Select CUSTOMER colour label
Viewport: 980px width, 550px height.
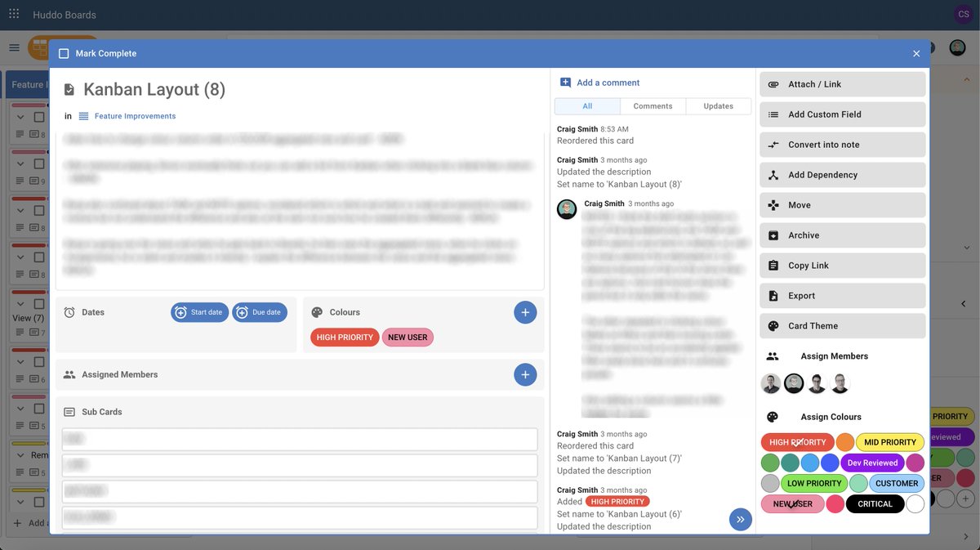click(897, 483)
